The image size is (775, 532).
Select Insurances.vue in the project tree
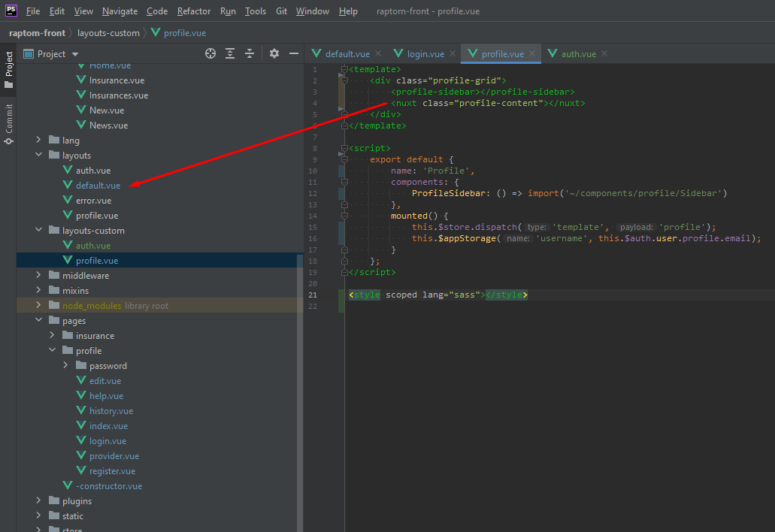(119, 95)
